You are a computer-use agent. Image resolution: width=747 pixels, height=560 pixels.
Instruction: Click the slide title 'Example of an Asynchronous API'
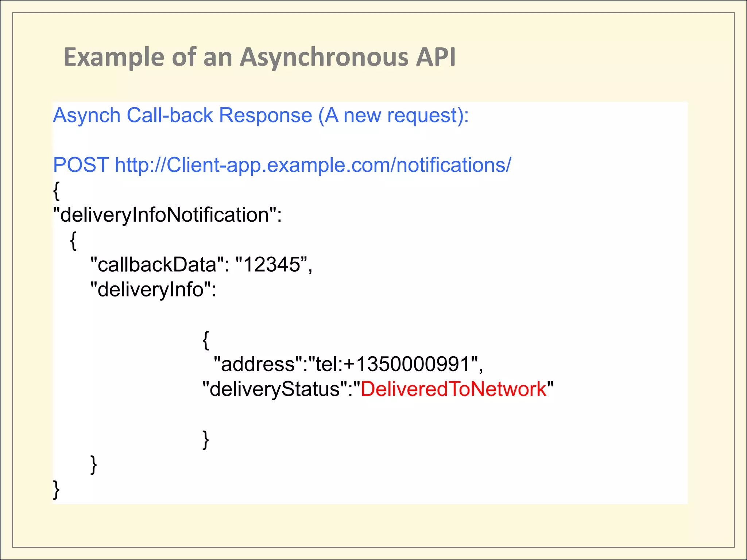click(259, 57)
